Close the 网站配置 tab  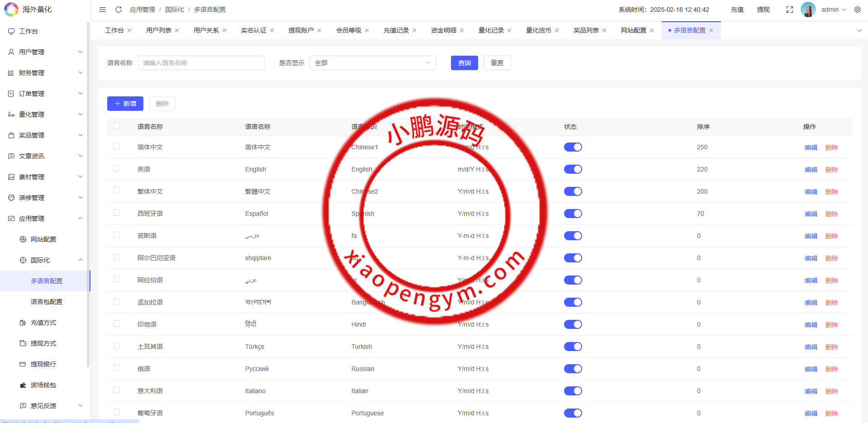coord(652,30)
